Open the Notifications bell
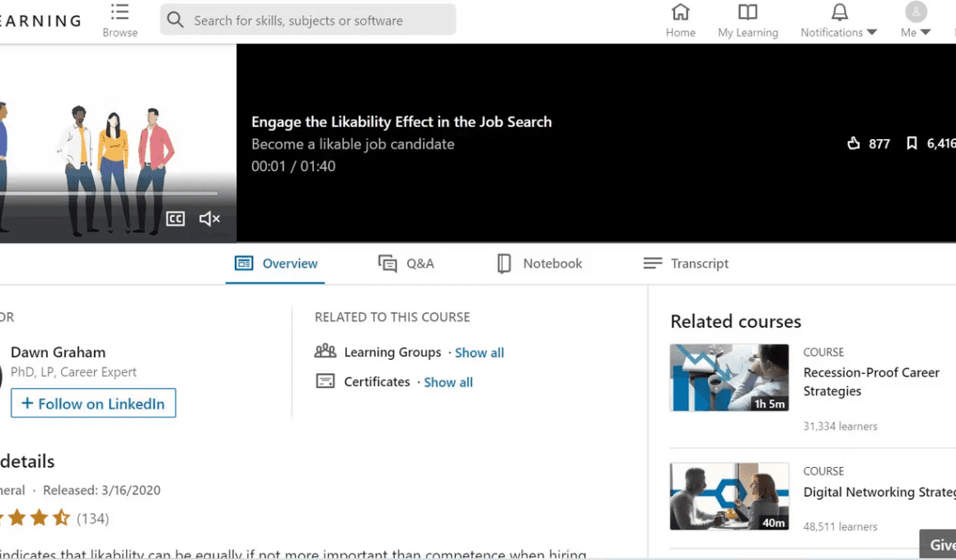 pos(840,12)
